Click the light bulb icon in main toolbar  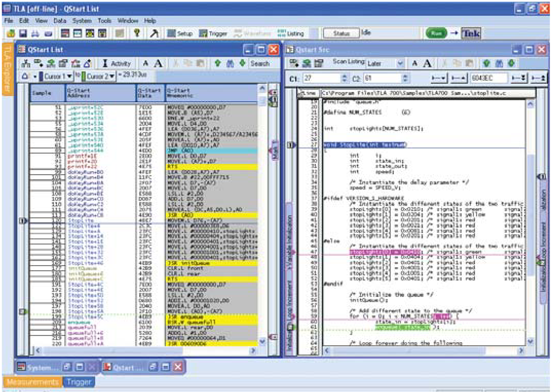click(x=137, y=33)
